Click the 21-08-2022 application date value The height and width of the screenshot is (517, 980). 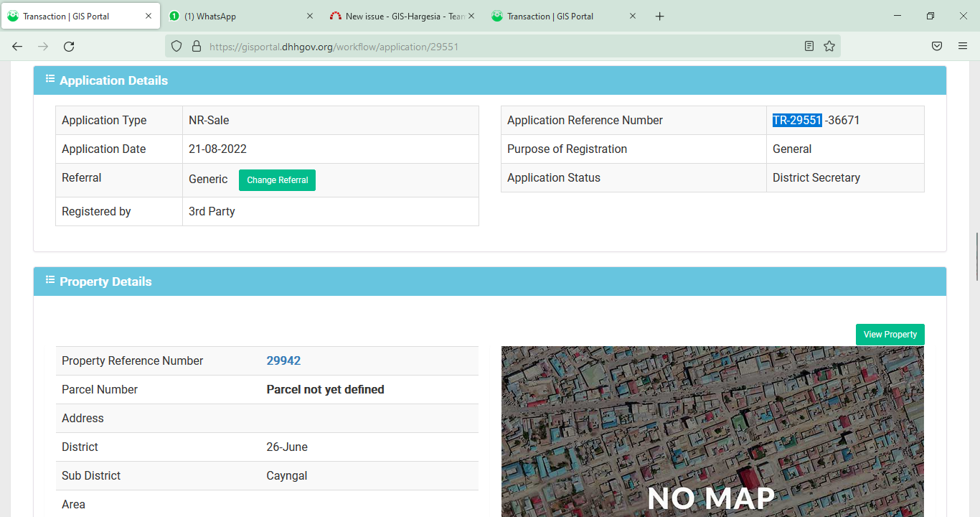[217, 149]
